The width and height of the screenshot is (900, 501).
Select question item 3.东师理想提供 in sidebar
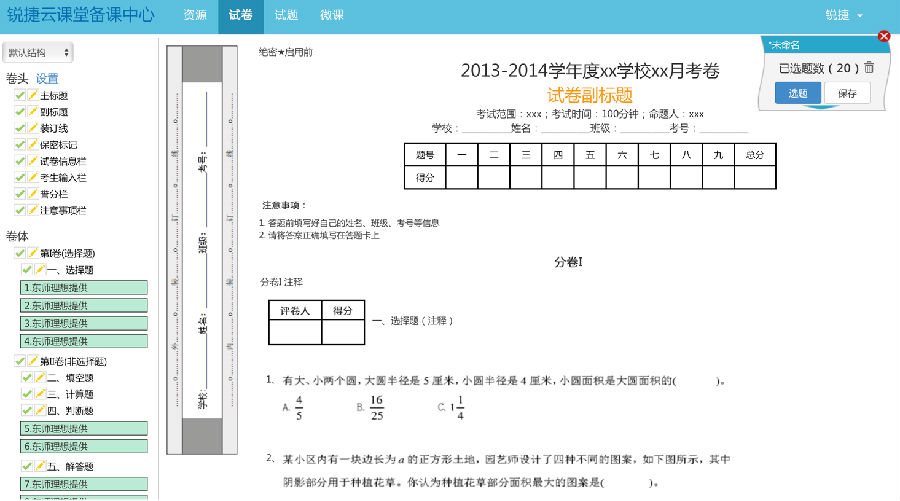[84, 323]
